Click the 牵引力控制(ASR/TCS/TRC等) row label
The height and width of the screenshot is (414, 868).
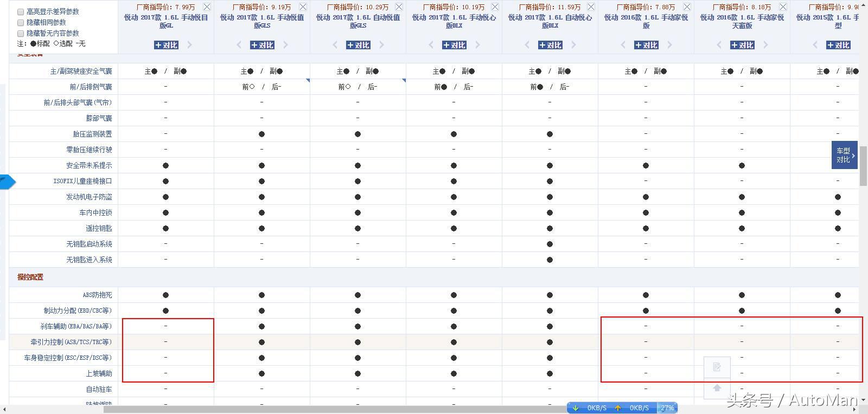pyautogui.click(x=71, y=342)
